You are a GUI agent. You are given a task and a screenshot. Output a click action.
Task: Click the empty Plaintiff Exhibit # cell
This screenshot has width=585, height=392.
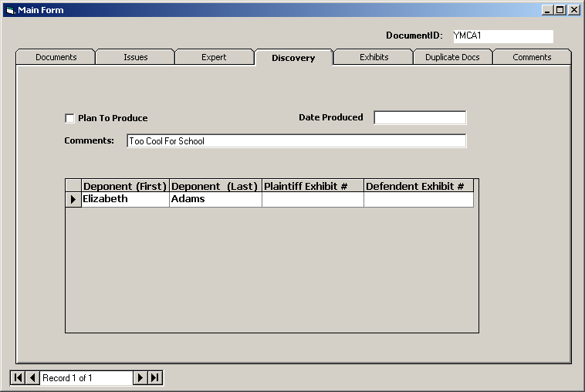tap(313, 199)
